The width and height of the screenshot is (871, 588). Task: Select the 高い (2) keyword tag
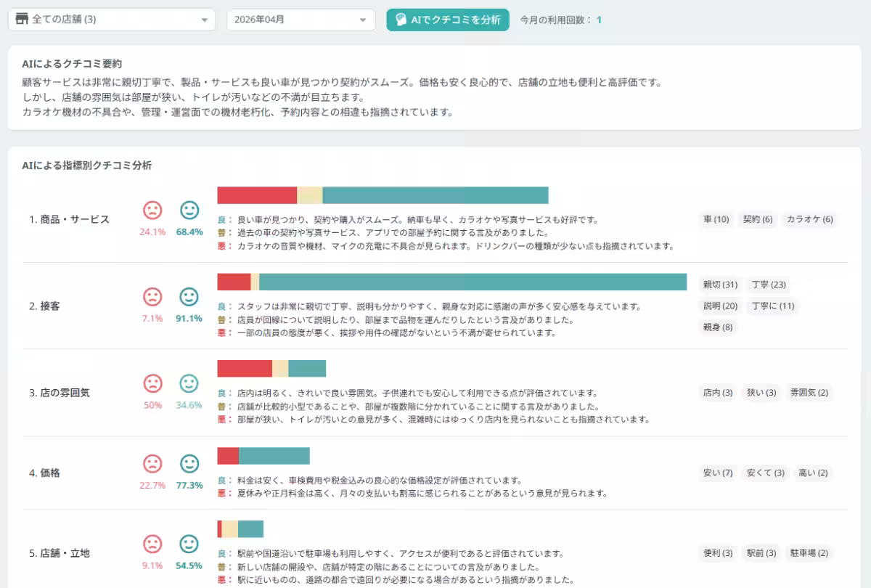tap(813, 473)
